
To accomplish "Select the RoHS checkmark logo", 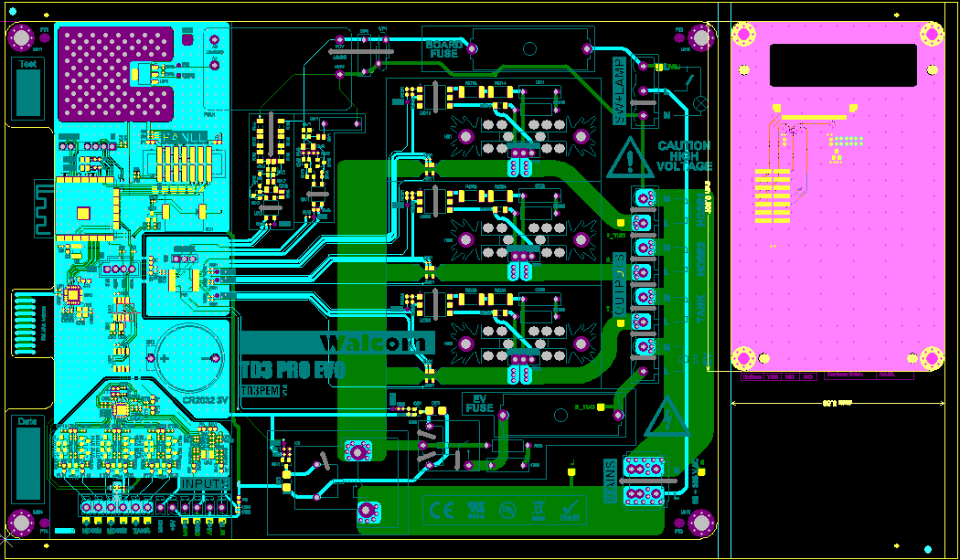I will click(x=571, y=509).
